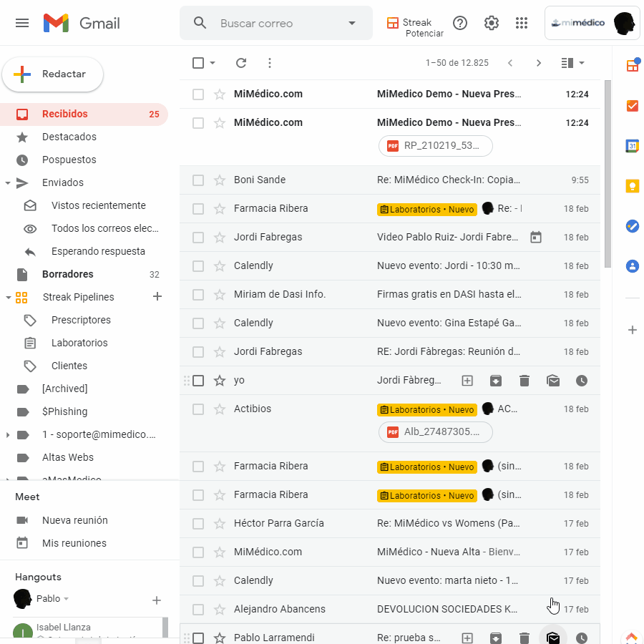The image size is (644, 644).
Task: Open the Destacados folder
Action: (x=69, y=137)
